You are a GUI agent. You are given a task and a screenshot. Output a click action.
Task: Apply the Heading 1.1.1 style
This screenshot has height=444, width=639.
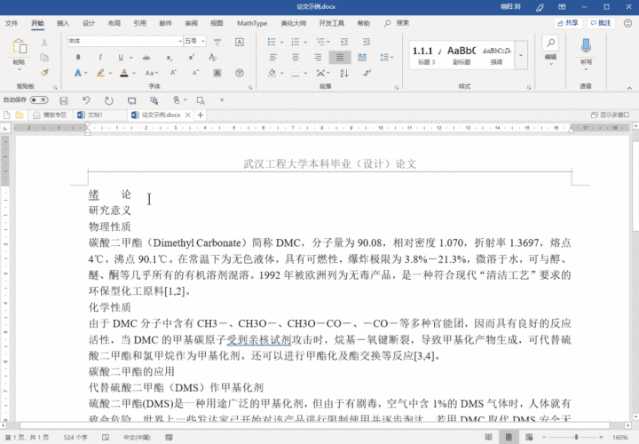point(425,55)
